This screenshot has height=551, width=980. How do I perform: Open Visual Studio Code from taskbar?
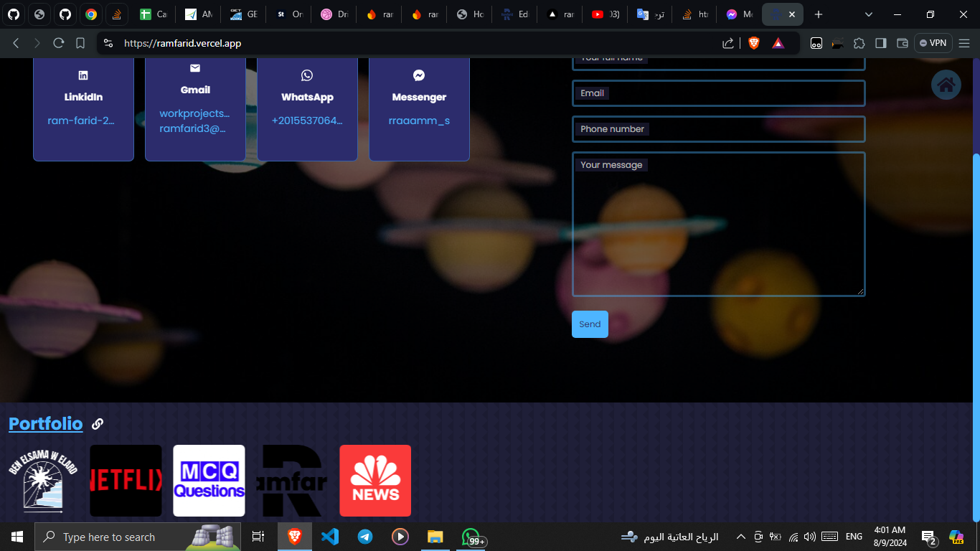pyautogui.click(x=330, y=537)
